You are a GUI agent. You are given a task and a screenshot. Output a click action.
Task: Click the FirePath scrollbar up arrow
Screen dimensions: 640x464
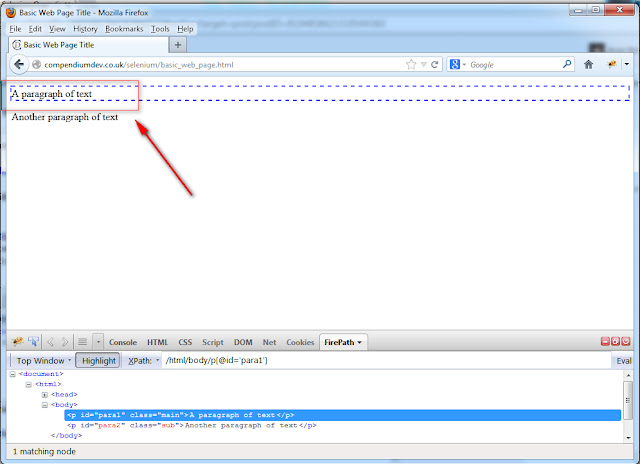click(628, 375)
